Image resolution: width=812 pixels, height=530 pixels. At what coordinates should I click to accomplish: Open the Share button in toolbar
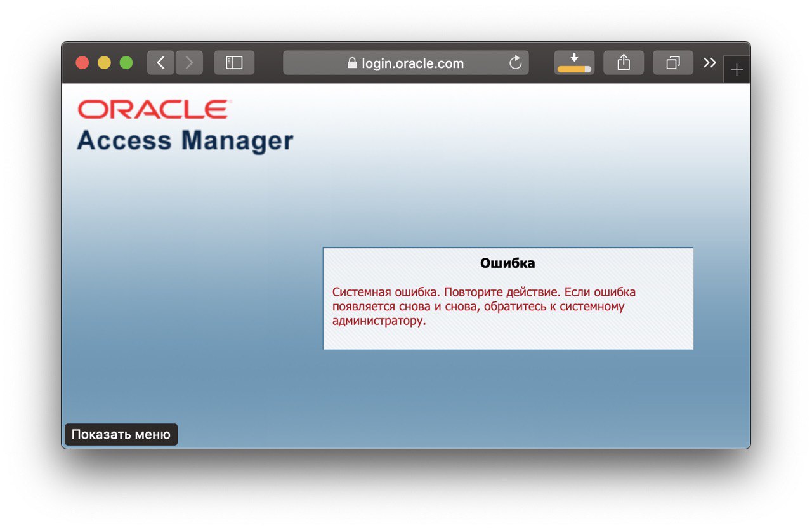(x=624, y=63)
